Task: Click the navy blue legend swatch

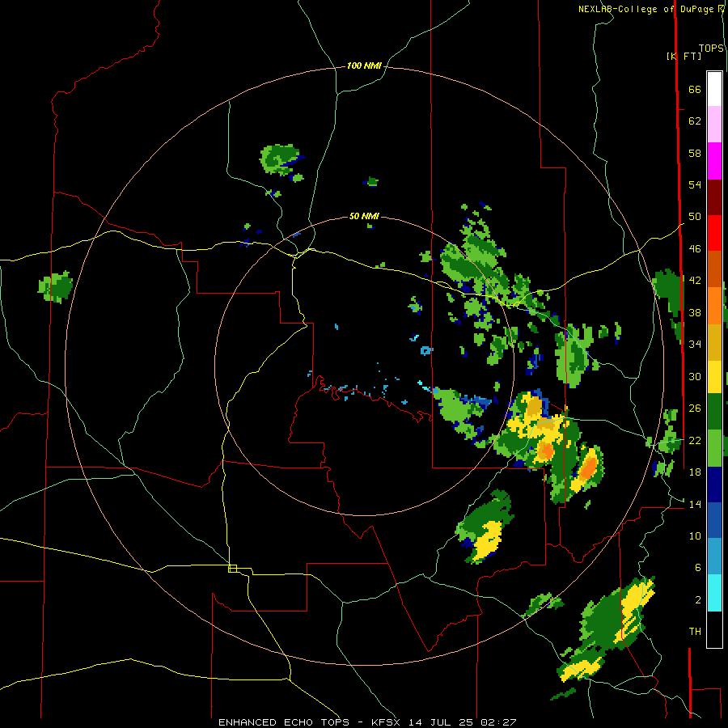Action: pyautogui.click(x=714, y=484)
